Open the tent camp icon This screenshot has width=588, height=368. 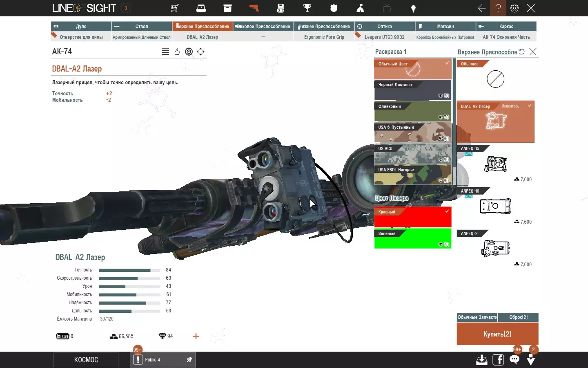(x=360, y=8)
